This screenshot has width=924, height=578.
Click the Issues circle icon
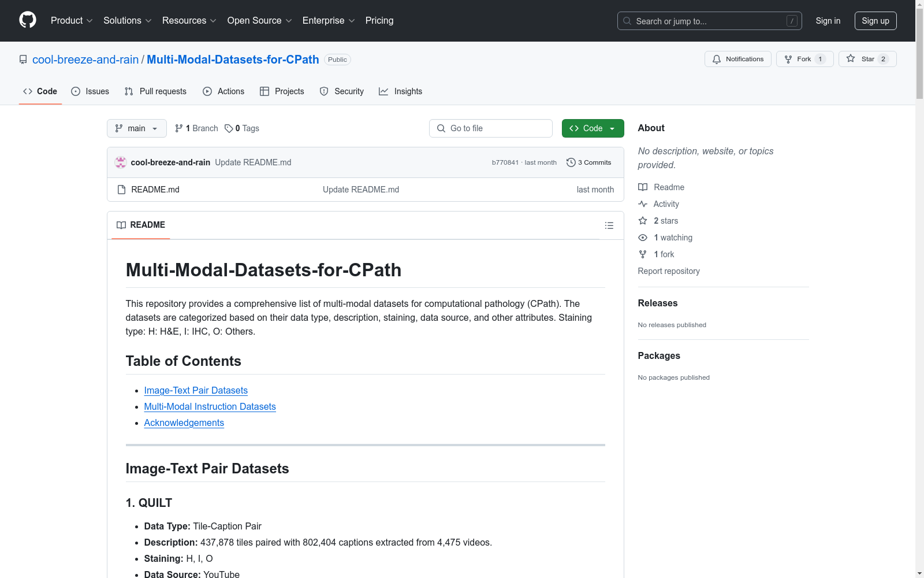pyautogui.click(x=76, y=91)
